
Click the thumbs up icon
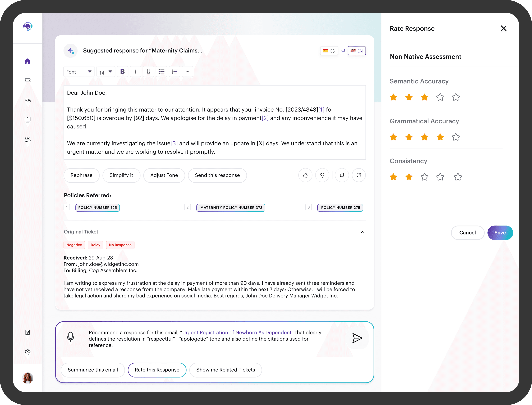click(x=305, y=175)
